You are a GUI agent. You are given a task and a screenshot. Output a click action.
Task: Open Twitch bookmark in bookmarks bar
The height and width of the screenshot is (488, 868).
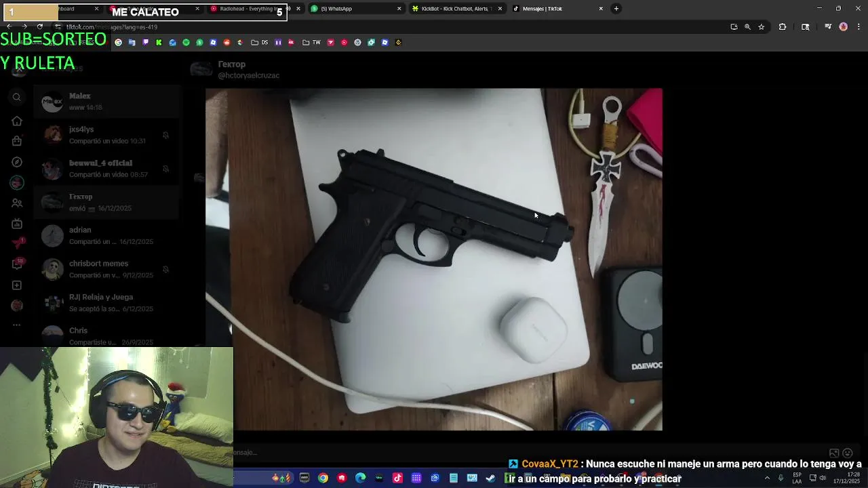pyautogui.click(x=145, y=42)
